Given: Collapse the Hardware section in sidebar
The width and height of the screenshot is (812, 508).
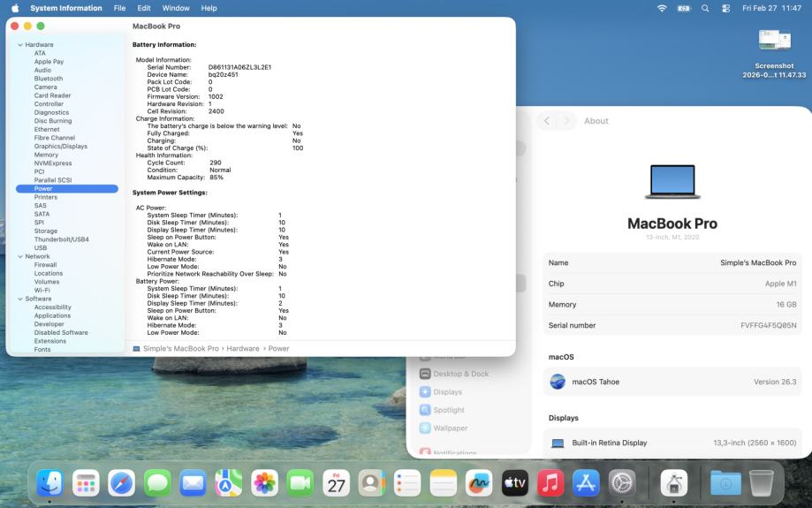Looking at the screenshot, I should point(20,44).
